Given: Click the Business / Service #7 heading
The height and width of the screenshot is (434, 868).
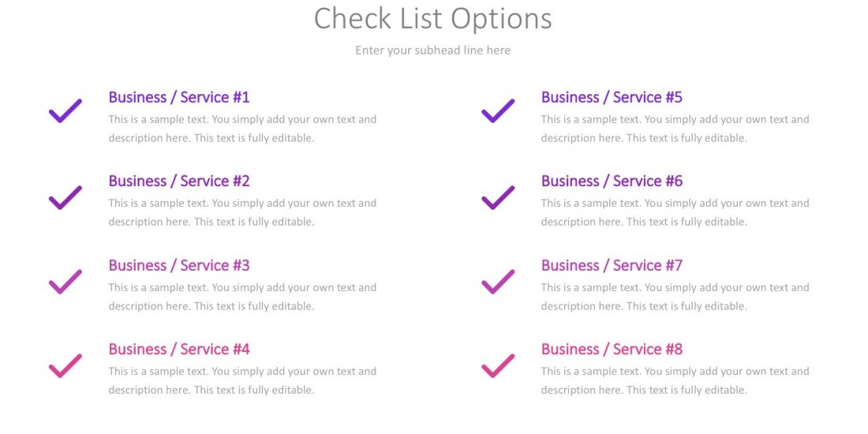Looking at the screenshot, I should (x=612, y=265).
